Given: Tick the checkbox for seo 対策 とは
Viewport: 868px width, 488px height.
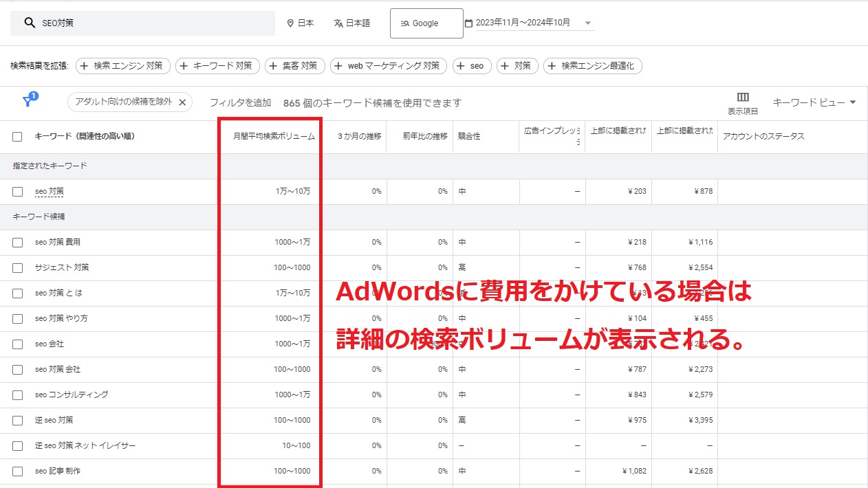Looking at the screenshot, I should (x=17, y=293).
